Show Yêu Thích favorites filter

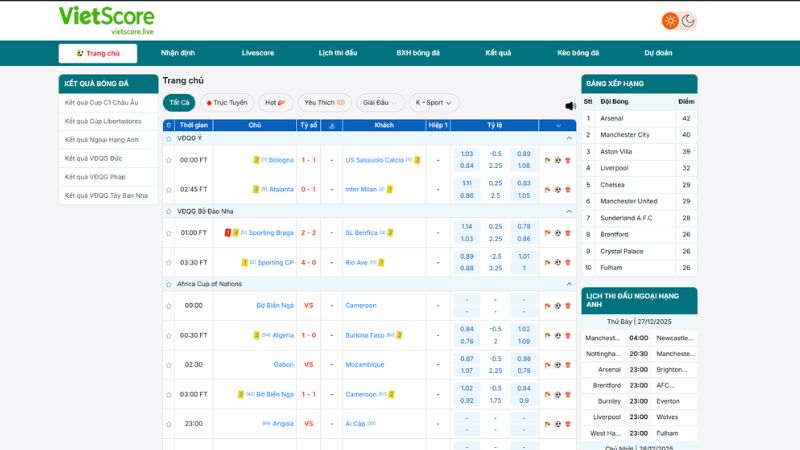[x=324, y=103]
